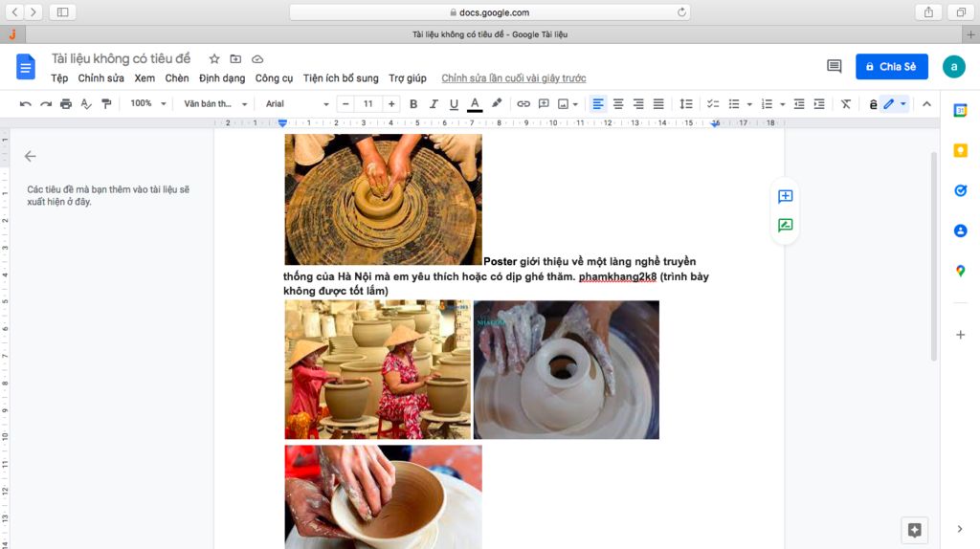
Task: Move document to folder icon
Action: (x=235, y=58)
